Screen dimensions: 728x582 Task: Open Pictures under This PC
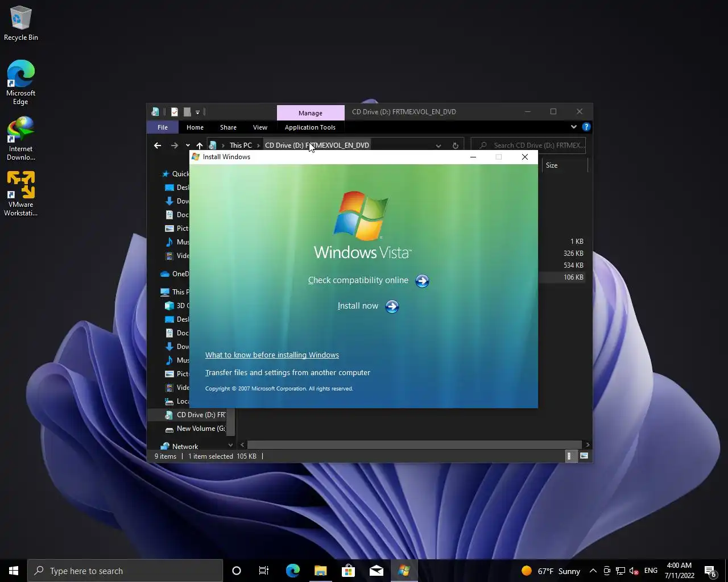(177, 374)
